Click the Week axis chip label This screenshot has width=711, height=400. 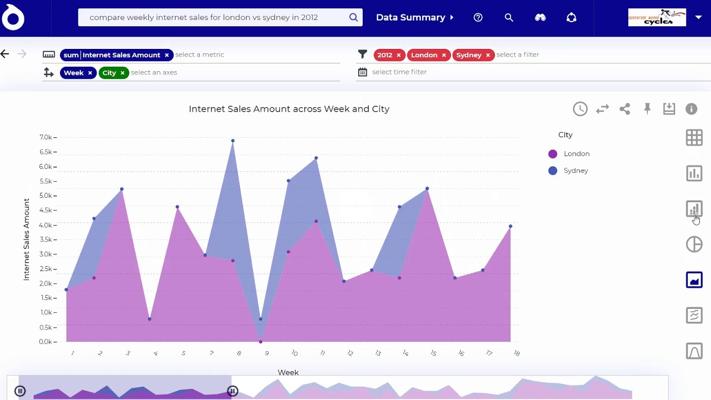(x=73, y=73)
